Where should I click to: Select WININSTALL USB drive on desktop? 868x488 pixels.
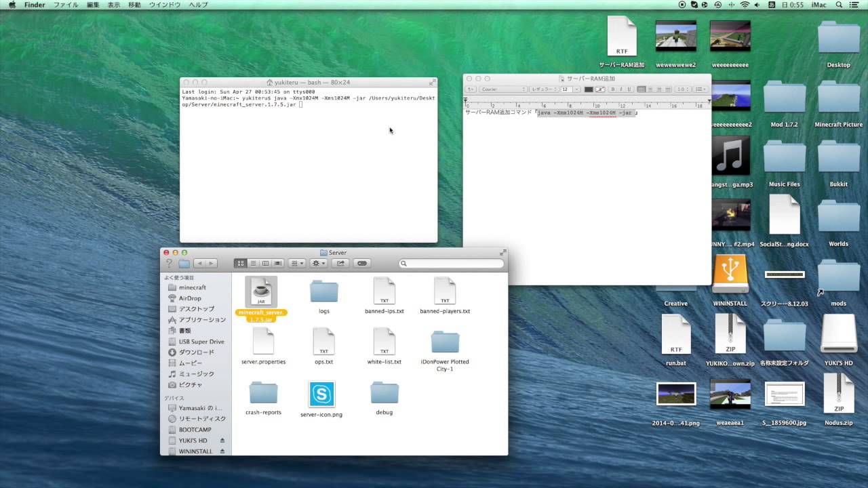point(730,274)
